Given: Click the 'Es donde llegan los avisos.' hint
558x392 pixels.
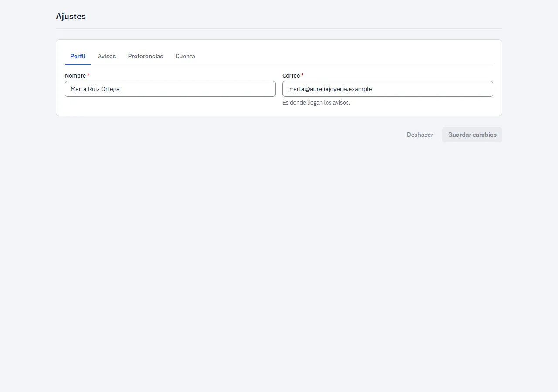Looking at the screenshot, I should coord(316,103).
